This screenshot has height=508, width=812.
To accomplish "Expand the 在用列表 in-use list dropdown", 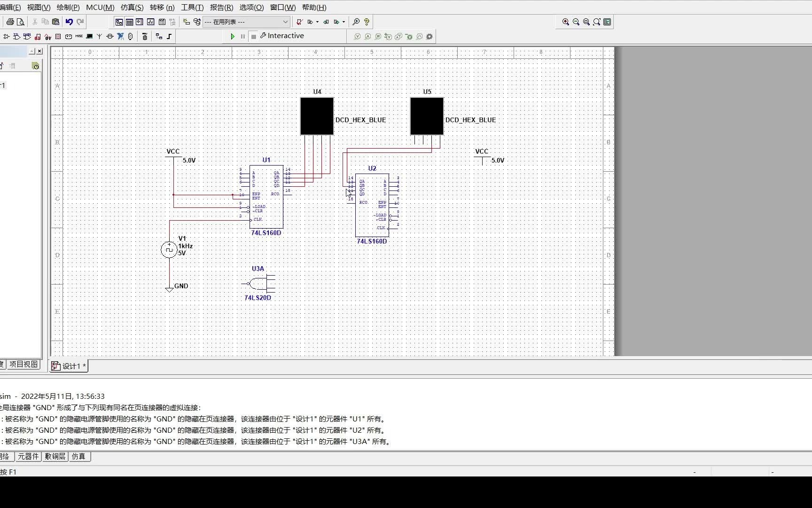I will pyautogui.click(x=285, y=22).
